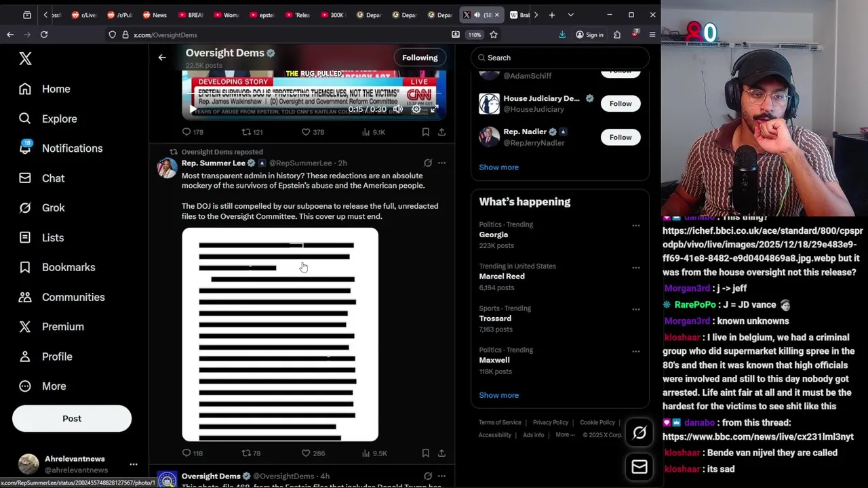Image resolution: width=868 pixels, height=488 pixels.
Task: Click the Search input field
Action: click(x=560, y=58)
